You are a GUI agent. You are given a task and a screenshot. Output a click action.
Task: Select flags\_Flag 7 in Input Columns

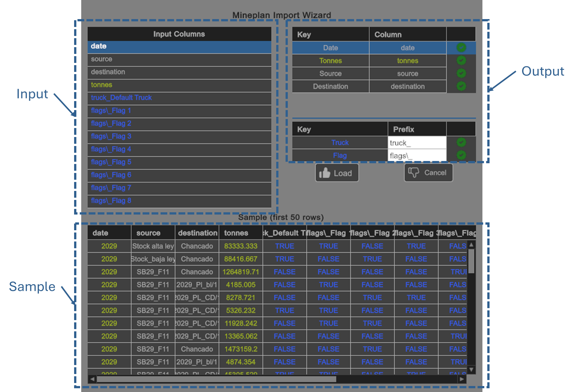tap(179, 188)
